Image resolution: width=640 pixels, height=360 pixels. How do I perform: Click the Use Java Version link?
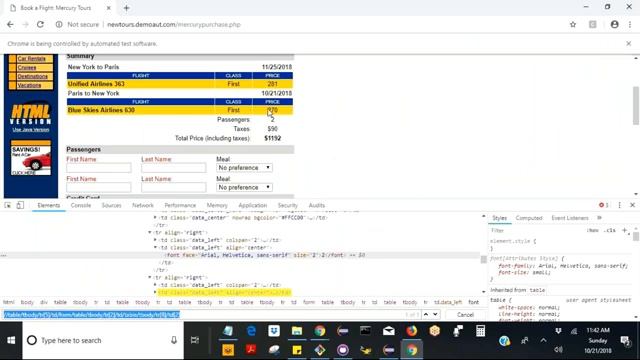pyautogui.click(x=31, y=130)
